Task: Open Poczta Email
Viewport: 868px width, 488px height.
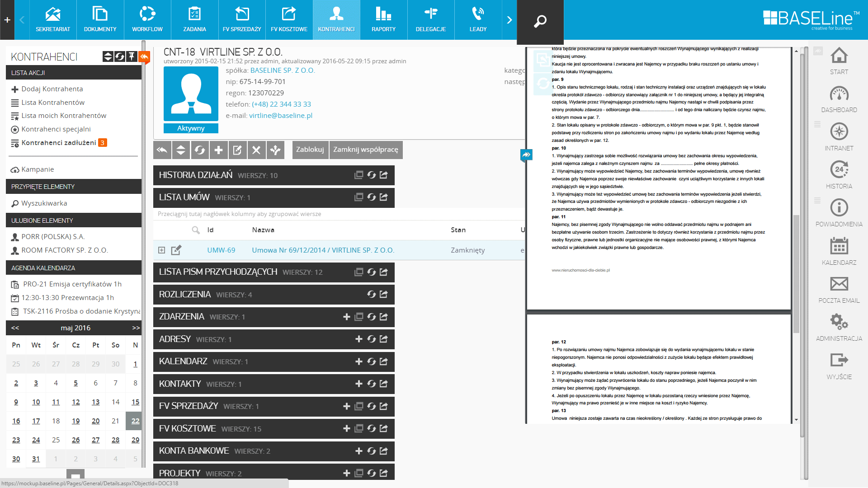Action: [839, 290]
